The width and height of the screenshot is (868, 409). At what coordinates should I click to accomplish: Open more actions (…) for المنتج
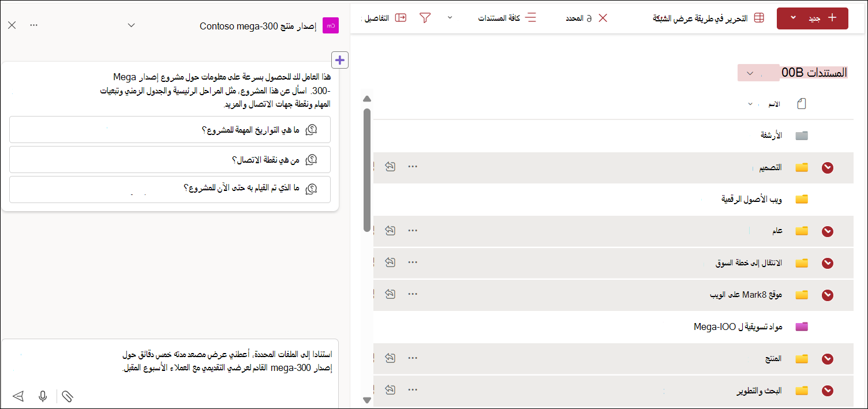click(413, 358)
